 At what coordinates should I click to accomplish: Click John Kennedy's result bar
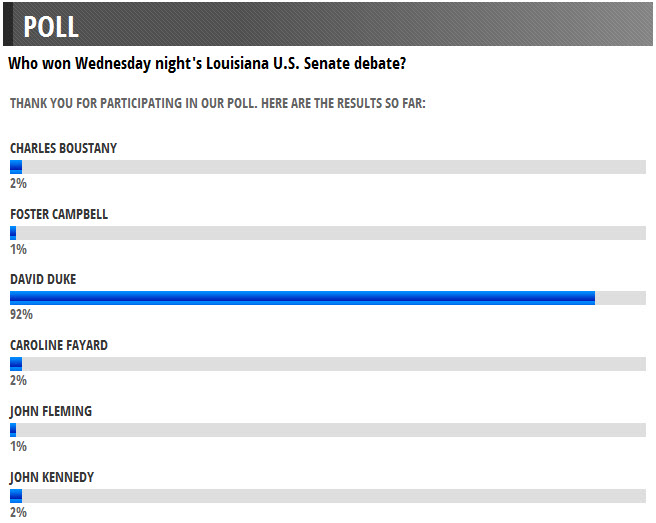pos(328,496)
